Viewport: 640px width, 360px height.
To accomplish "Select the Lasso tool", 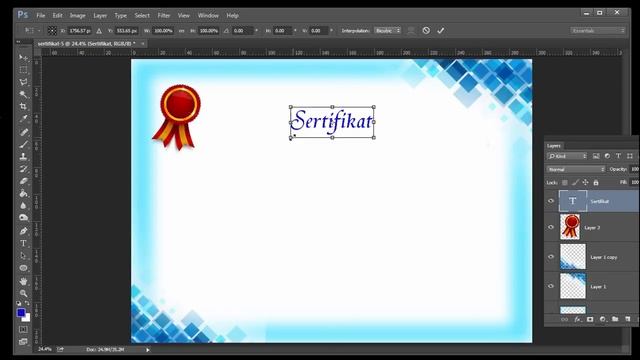I will [x=23, y=82].
